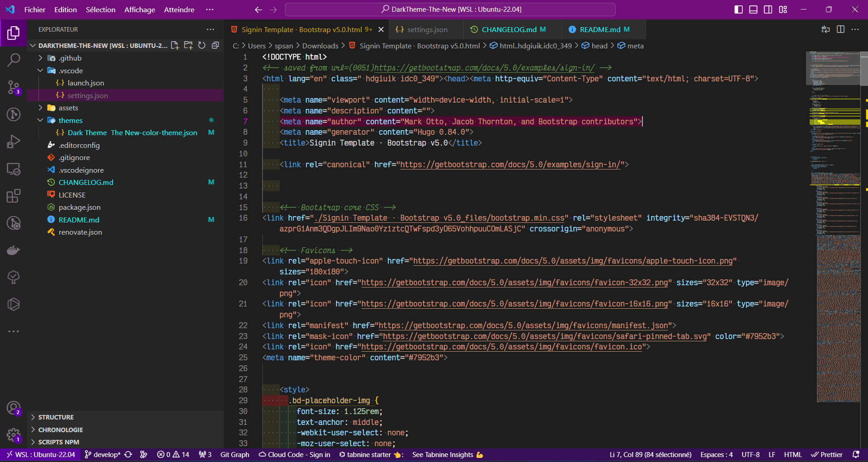Open the Accounts menu icon

14,409
